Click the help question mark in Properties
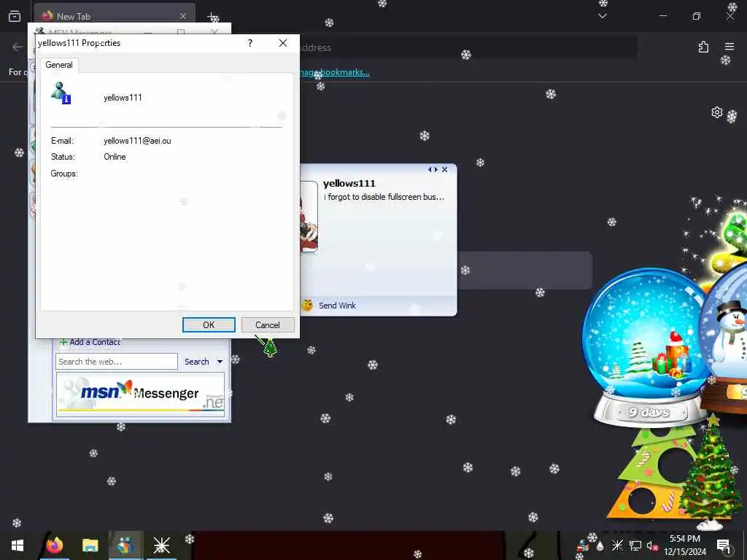Screen dimensions: 747x560 click(x=250, y=43)
